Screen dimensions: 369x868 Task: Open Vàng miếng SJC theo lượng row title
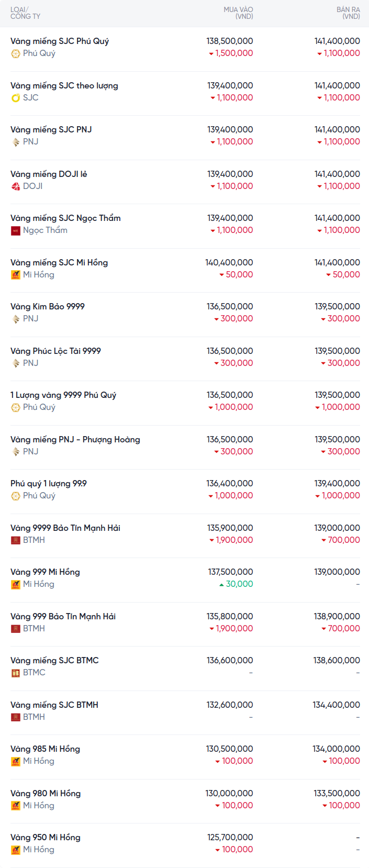pos(64,85)
